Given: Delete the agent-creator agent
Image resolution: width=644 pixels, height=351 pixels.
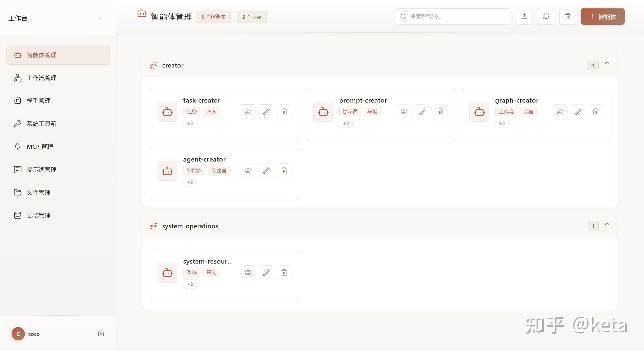Looking at the screenshot, I should coord(284,171).
